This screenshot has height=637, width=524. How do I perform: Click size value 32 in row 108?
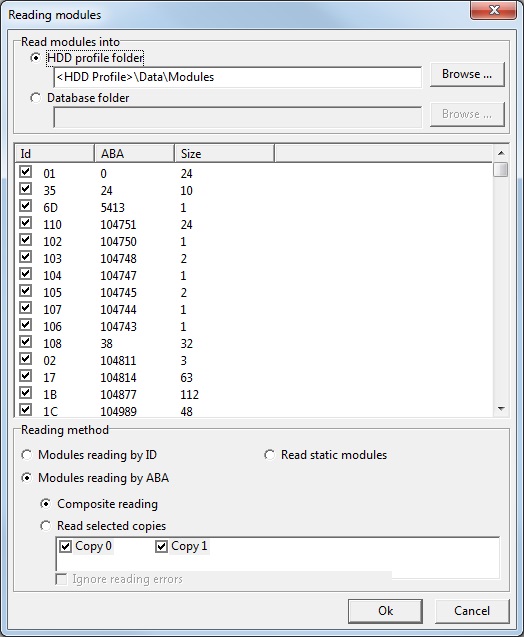pos(186,344)
